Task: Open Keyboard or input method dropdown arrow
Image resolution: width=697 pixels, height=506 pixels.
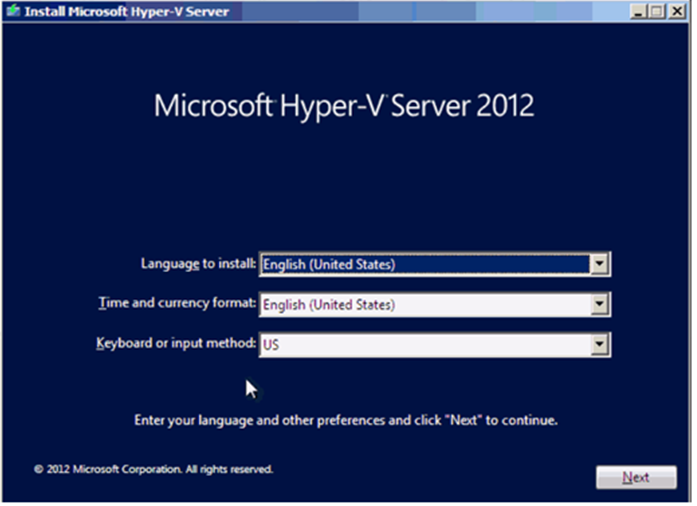Action: pyautogui.click(x=599, y=345)
